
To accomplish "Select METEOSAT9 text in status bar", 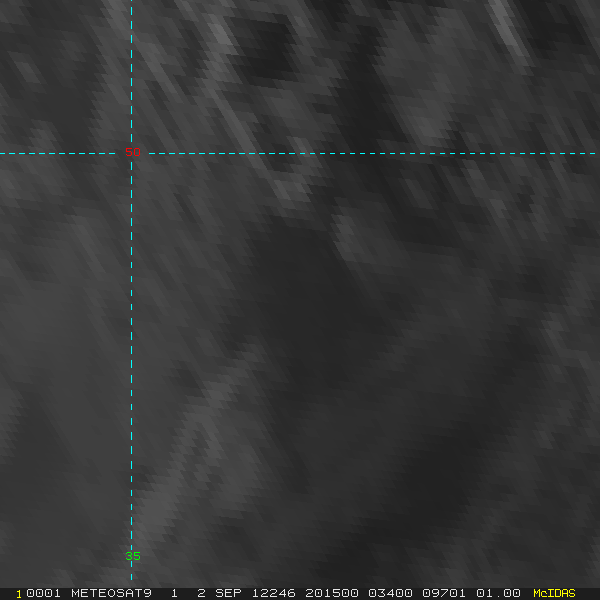I will (111, 593).
